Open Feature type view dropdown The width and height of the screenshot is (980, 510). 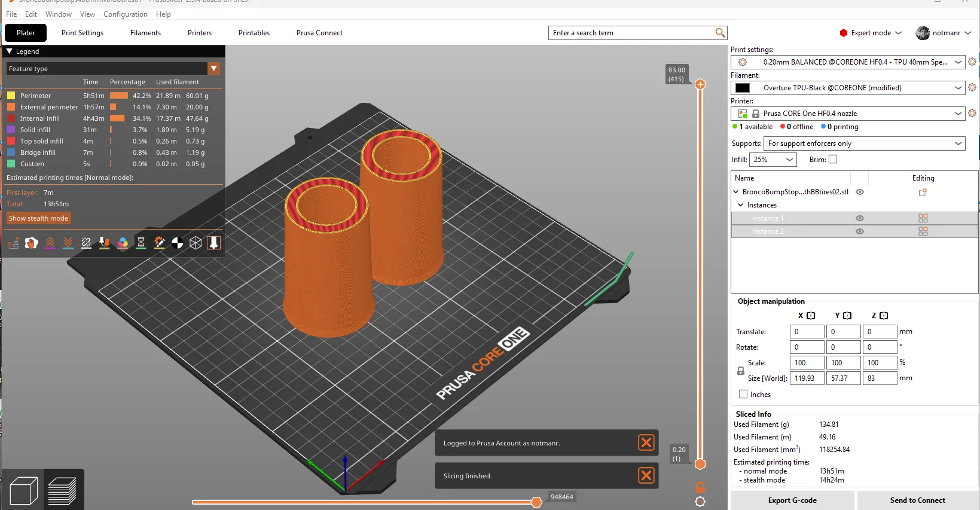pos(213,69)
